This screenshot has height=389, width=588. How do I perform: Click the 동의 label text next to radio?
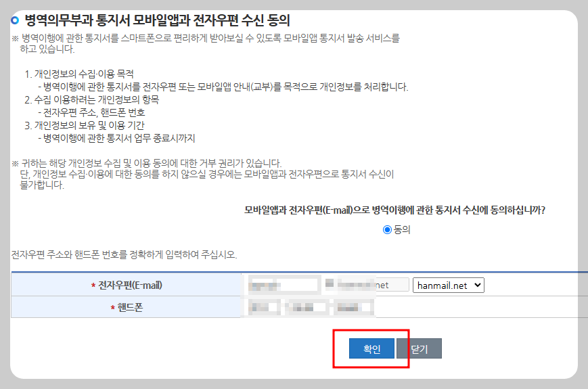402,230
